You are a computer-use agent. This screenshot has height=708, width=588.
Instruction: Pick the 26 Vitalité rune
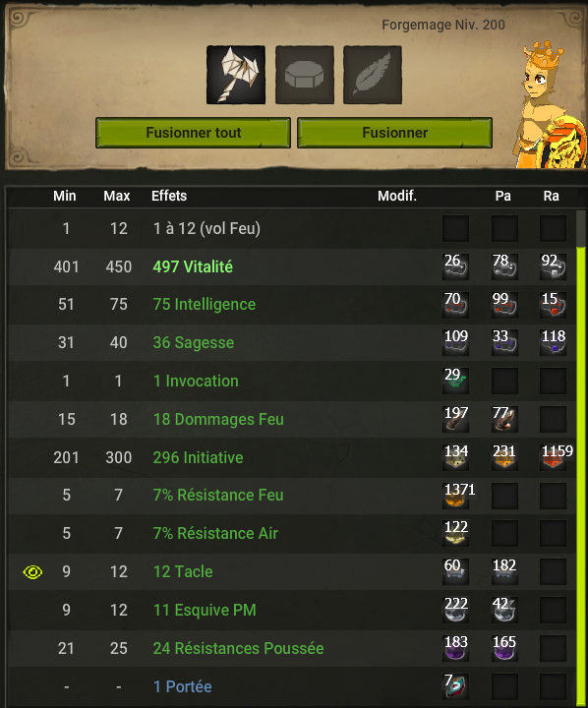pos(455,266)
